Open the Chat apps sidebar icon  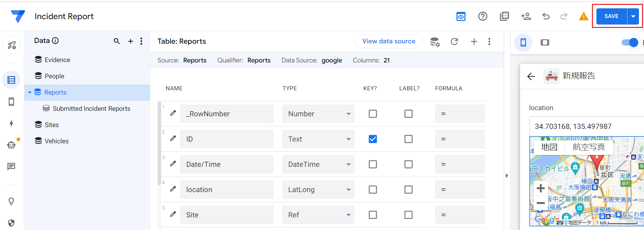click(x=12, y=166)
